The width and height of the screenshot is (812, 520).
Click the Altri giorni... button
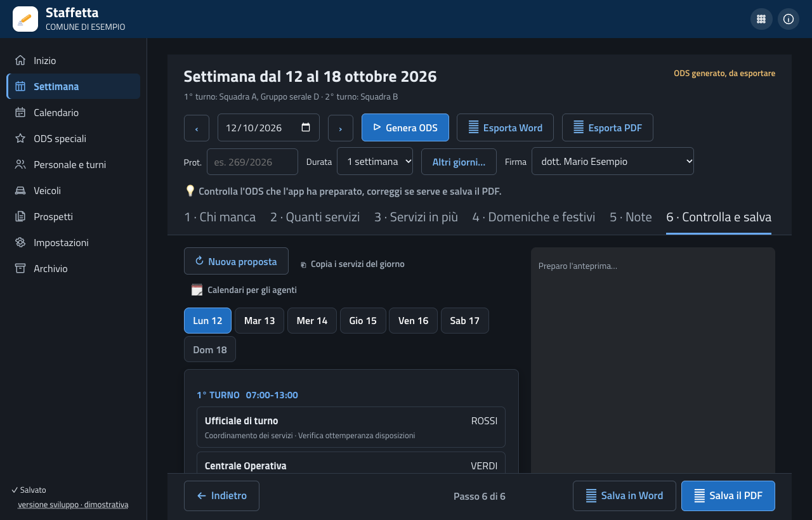(x=459, y=161)
